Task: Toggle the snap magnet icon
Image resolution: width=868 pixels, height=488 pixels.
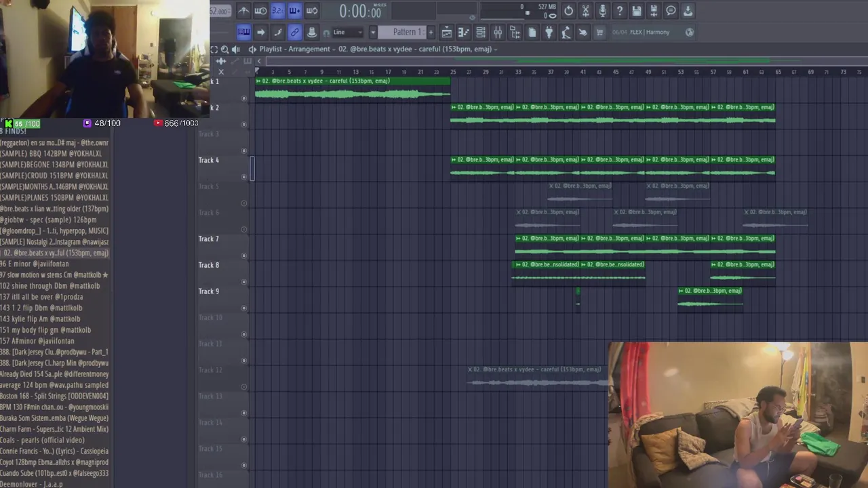Action: pos(326,33)
